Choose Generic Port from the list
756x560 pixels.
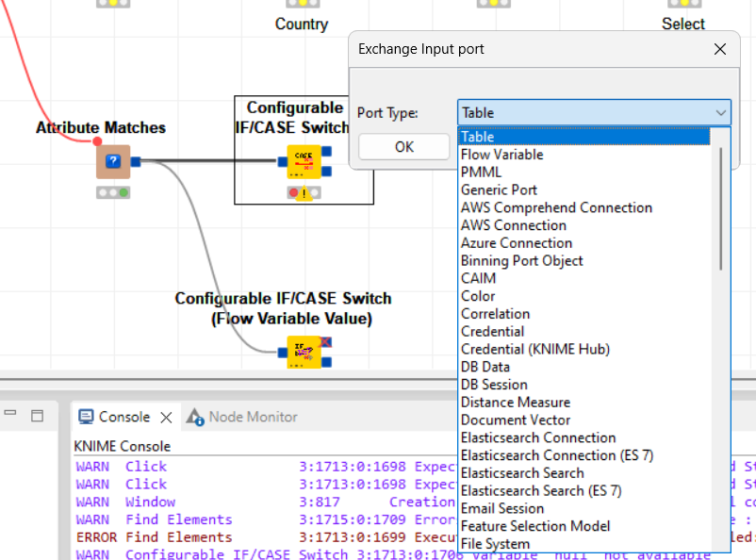pos(584,189)
